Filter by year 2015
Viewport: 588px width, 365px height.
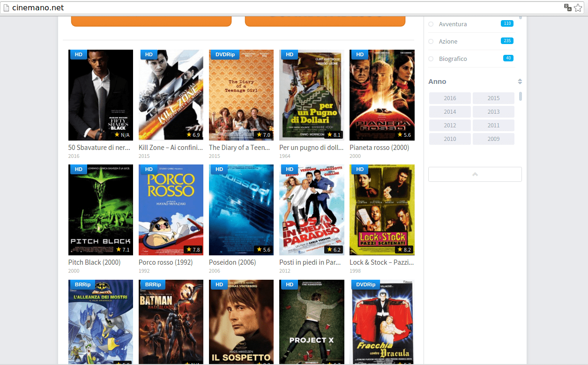click(493, 98)
